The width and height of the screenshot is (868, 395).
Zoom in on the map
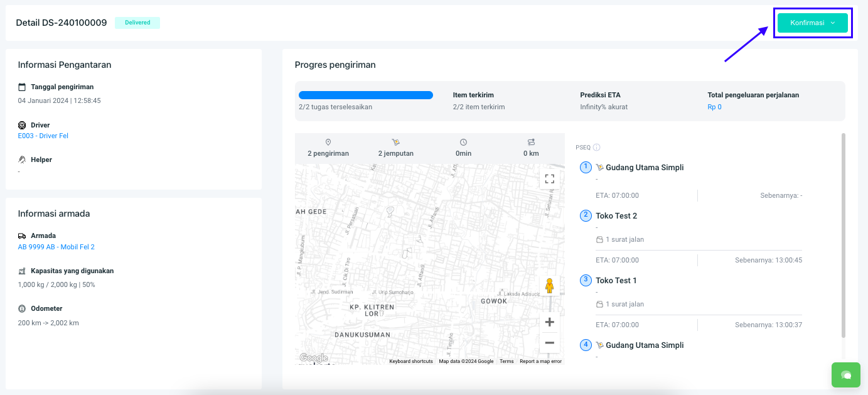pyautogui.click(x=549, y=322)
